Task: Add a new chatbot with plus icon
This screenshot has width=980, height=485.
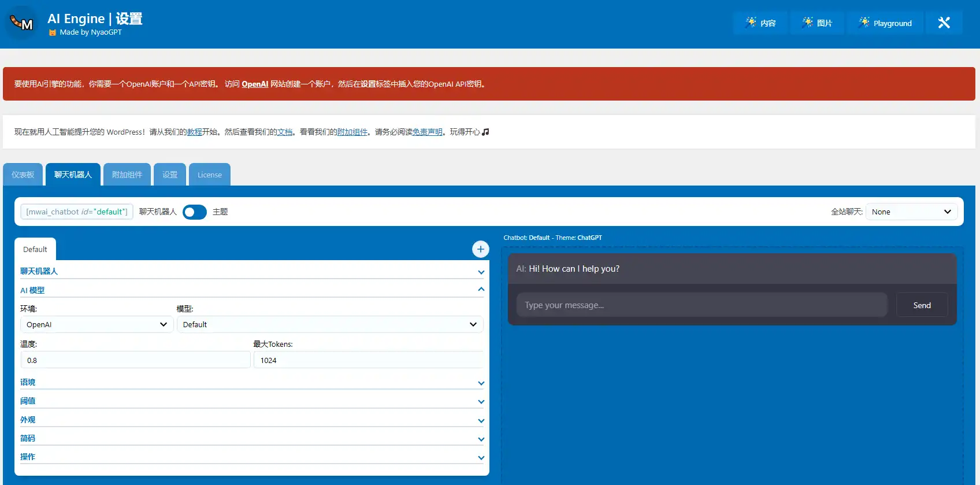Action: pyautogui.click(x=481, y=249)
